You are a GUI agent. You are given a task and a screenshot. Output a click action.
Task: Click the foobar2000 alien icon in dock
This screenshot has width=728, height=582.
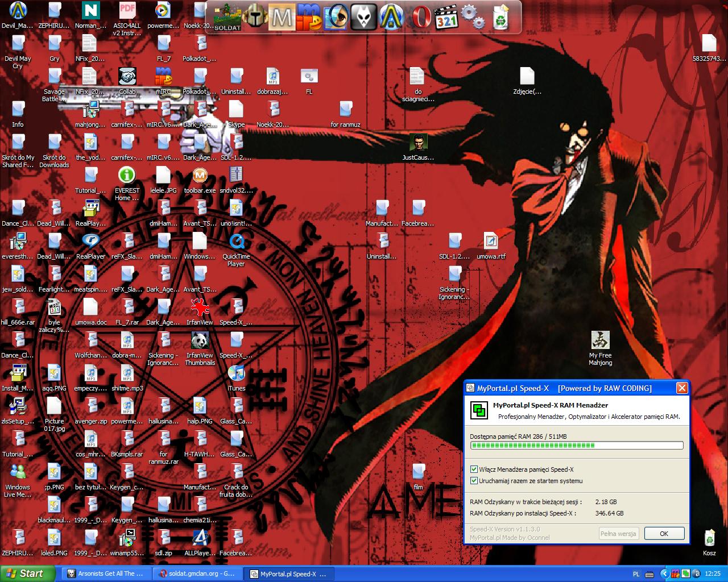[363, 17]
